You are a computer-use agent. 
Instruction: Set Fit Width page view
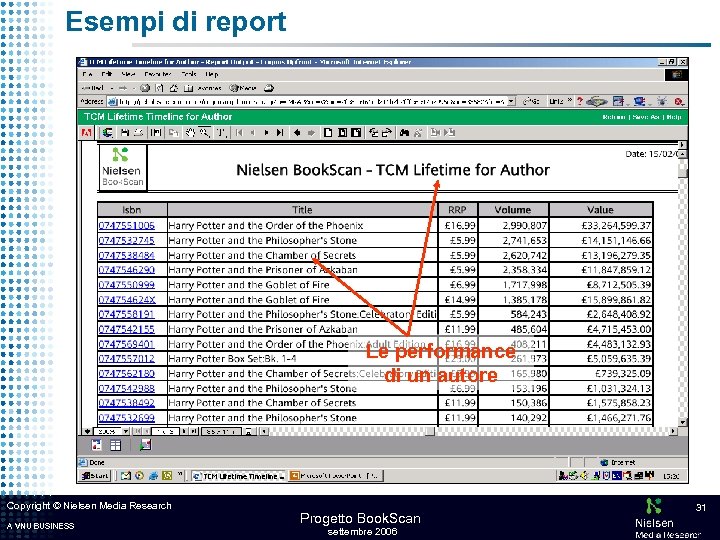[x=356, y=133]
